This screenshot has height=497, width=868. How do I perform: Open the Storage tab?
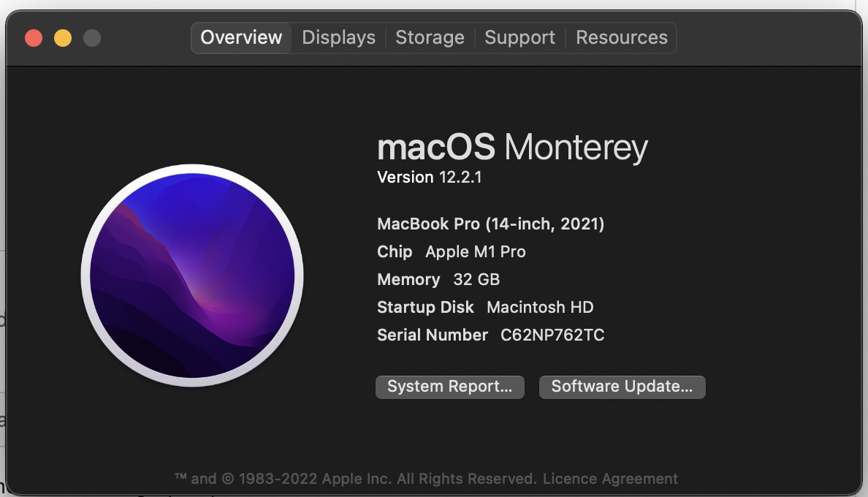430,37
